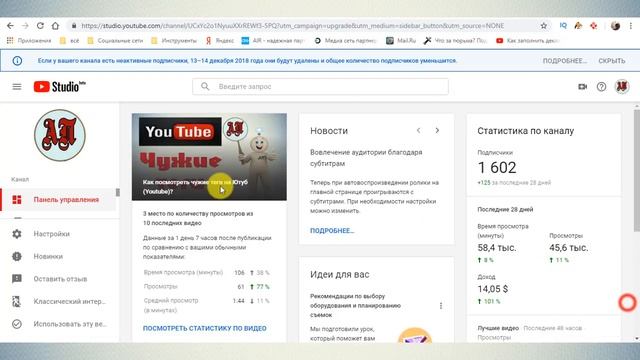The height and width of the screenshot is (360, 640).
Task: Click the checkmark icon in sidebar
Action: pos(17,324)
